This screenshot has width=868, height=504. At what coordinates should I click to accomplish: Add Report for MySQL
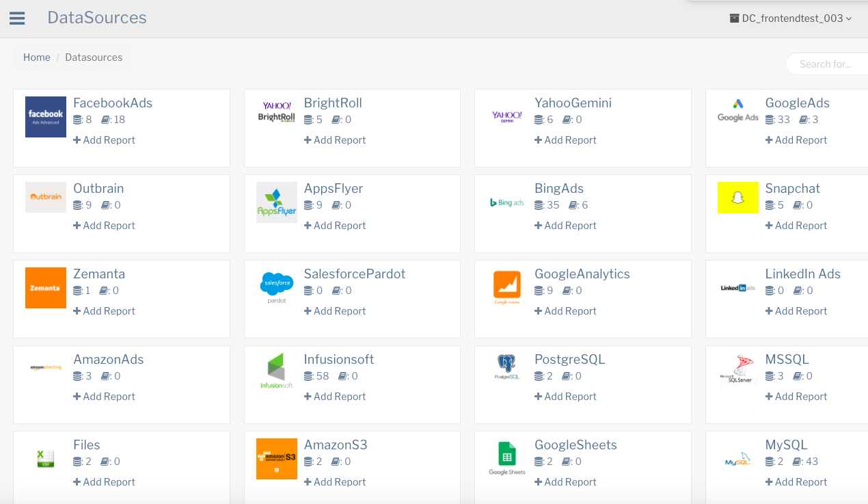pyautogui.click(x=796, y=482)
